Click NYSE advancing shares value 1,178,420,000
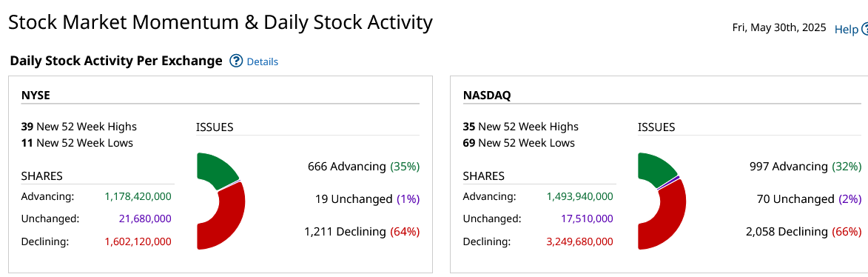Screen dimensions: 868x277 click(x=138, y=197)
